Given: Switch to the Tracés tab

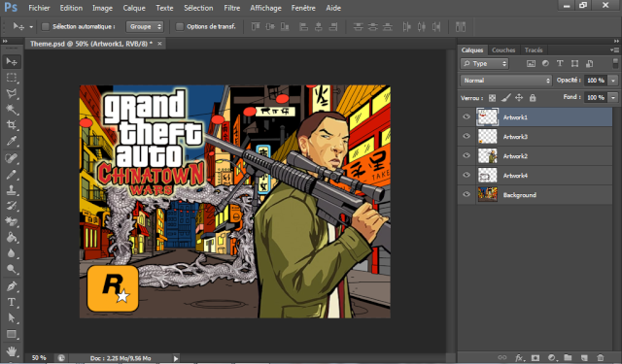Looking at the screenshot, I should pyautogui.click(x=534, y=50).
